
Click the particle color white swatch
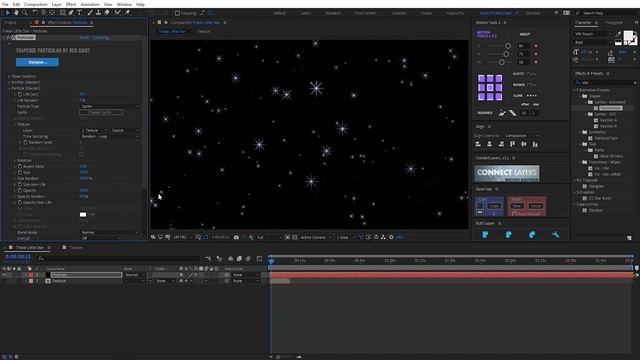click(x=83, y=214)
